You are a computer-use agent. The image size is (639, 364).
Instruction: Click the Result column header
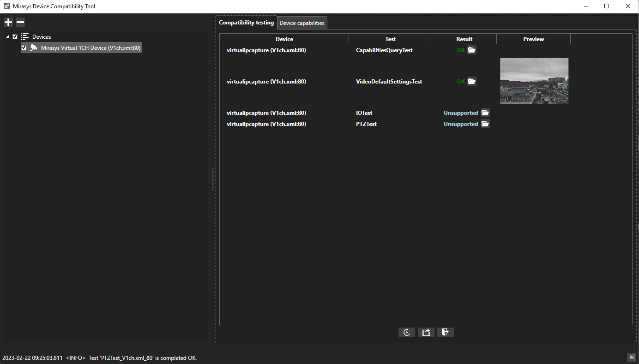coord(464,39)
